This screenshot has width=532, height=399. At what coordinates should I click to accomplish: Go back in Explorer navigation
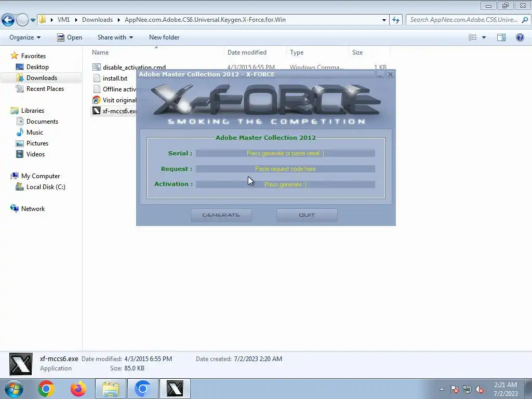8,20
